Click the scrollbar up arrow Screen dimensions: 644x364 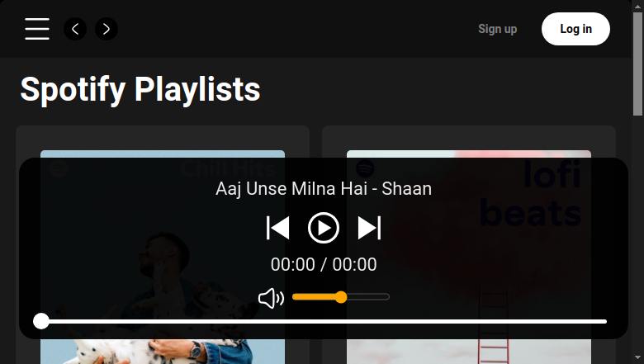pos(637,5)
